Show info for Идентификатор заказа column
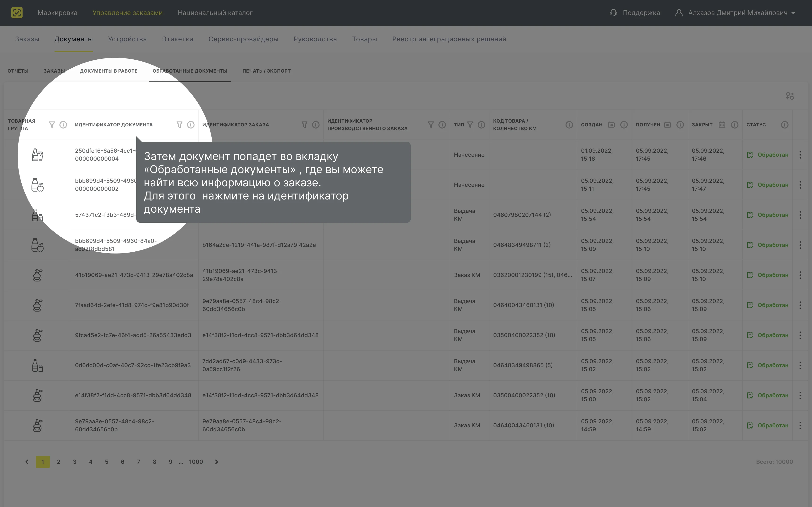 click(316, 125)
